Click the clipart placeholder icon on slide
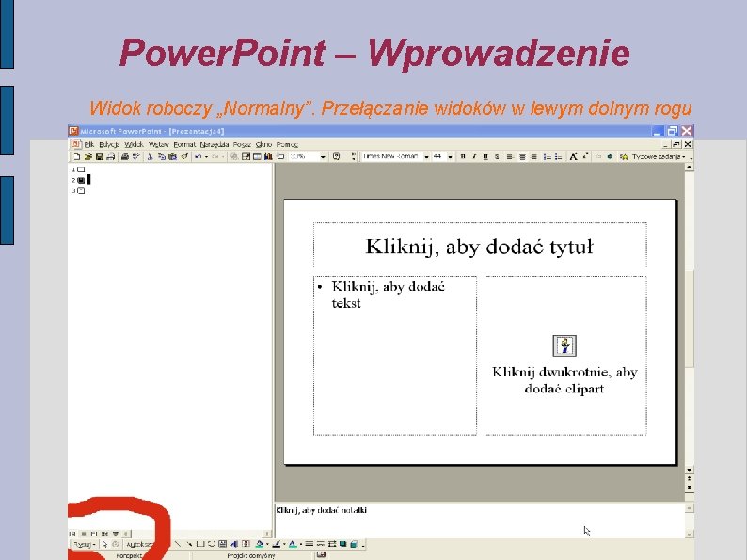The height and width of the screenshot is (560, 747). tap(564, 345)
